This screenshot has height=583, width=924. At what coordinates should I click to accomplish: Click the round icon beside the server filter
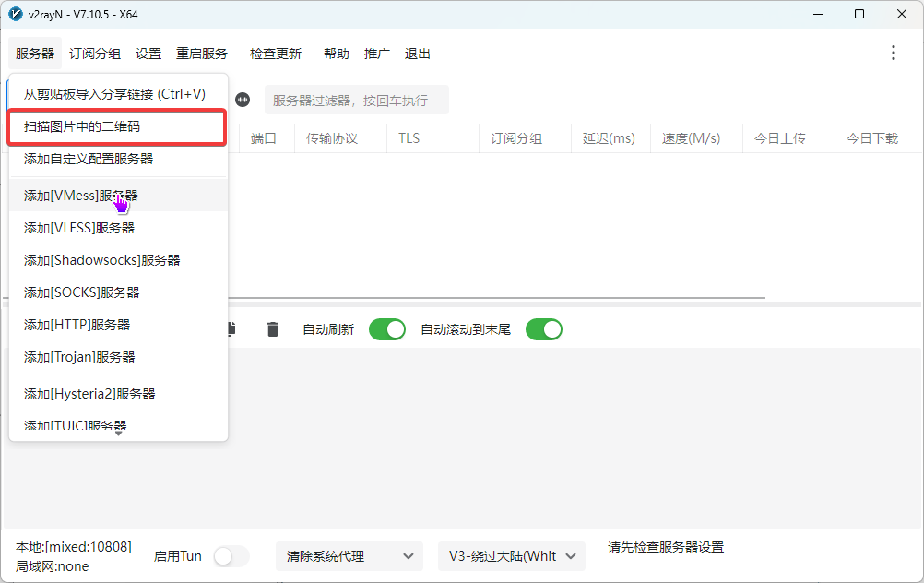click(243, 100)
